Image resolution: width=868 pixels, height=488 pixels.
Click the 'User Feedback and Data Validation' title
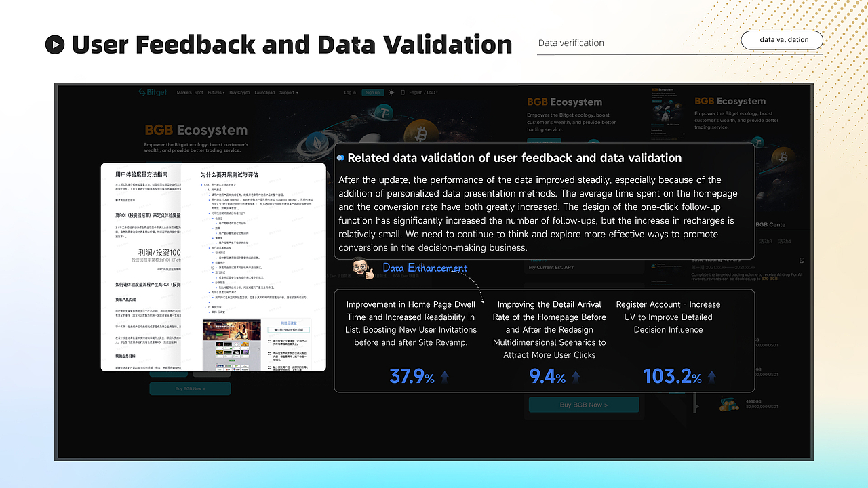[x=292, y=45]
